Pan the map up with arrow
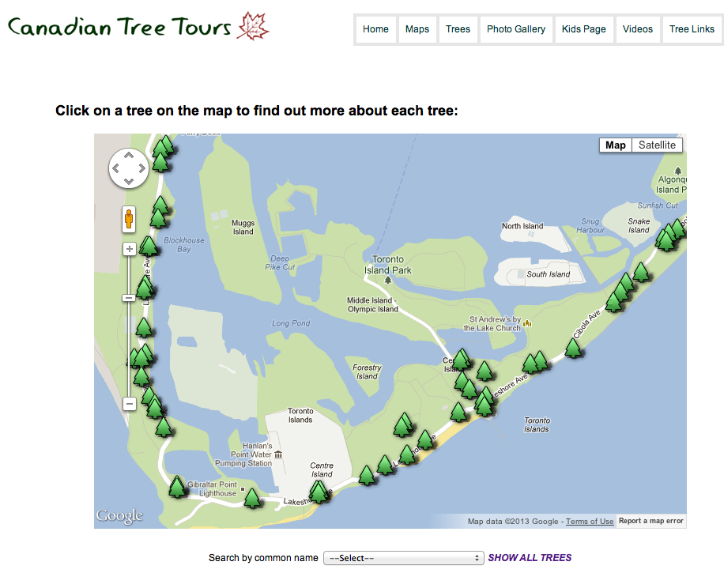The width and height of the screenshot is (724, 588). pos(129,155)
